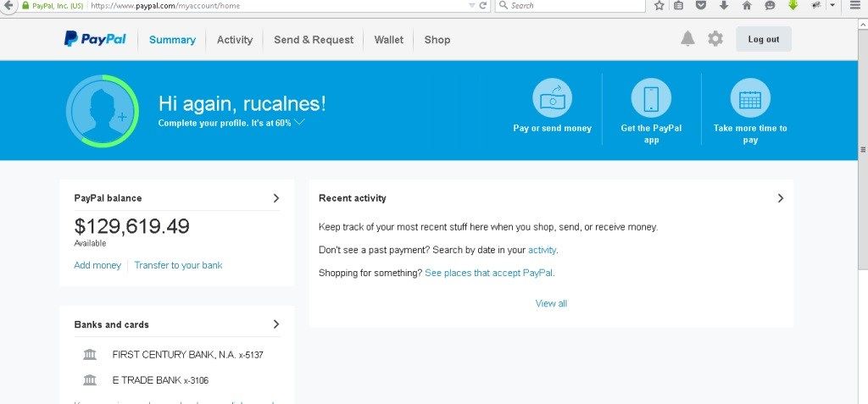
Task: Show bookmarks list icon in toolbar
Action: click(x=679, y=6)
